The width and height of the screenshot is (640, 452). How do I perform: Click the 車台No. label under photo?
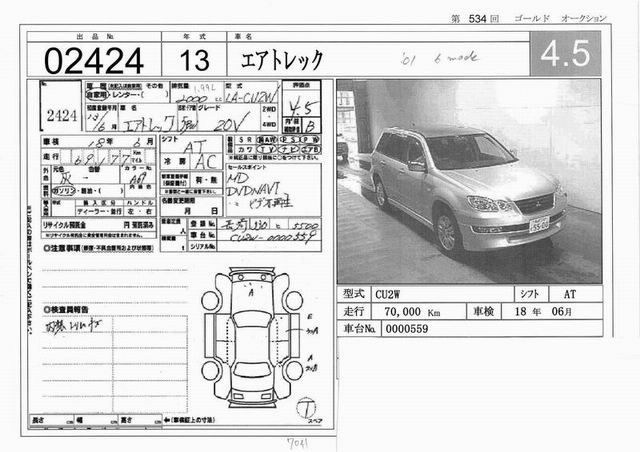[359, 328]
